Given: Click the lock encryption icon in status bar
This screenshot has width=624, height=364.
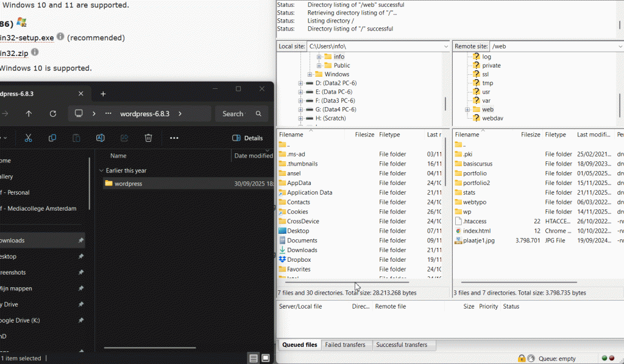Looking at the screenshot, I should point(522,359).
